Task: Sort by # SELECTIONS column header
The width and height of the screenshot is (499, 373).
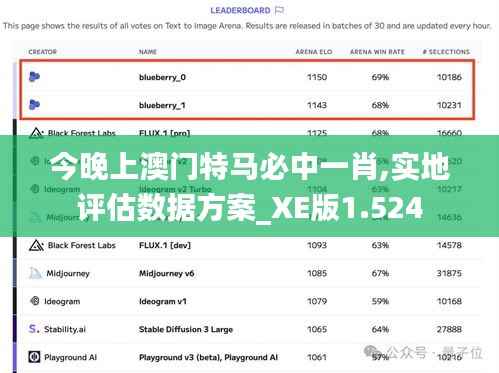Action: (x=446, y=52)
